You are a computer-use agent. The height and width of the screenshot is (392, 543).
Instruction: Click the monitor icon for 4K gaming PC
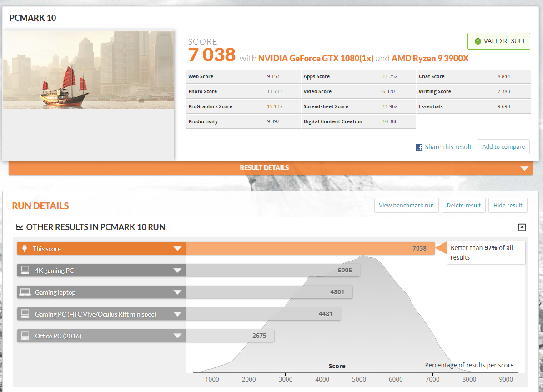coord(25,270)
